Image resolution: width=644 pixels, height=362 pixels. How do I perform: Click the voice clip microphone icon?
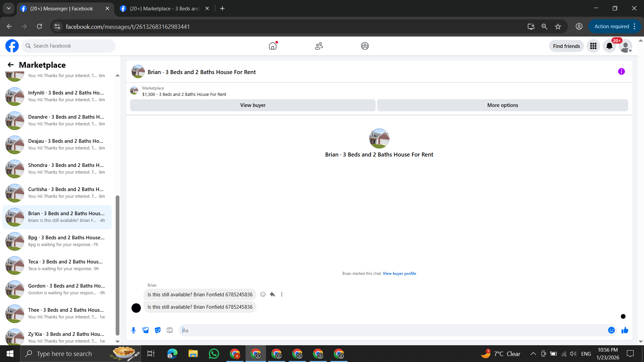[133, 330]
